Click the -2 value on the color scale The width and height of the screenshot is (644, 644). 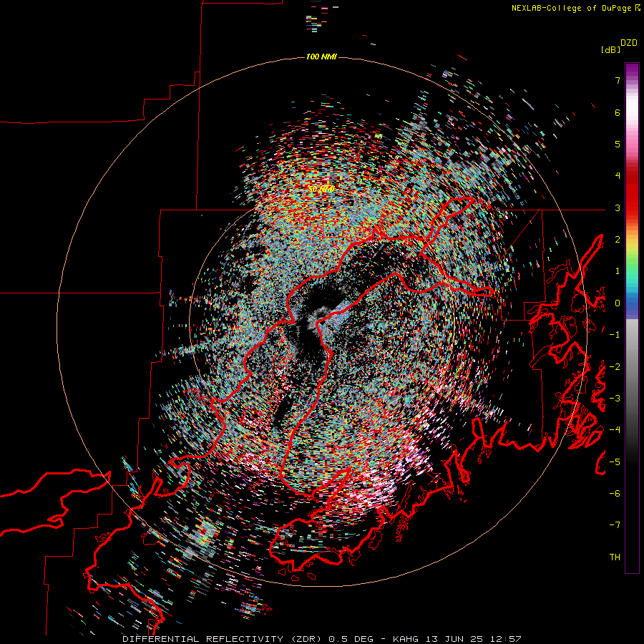pos(615,367)
